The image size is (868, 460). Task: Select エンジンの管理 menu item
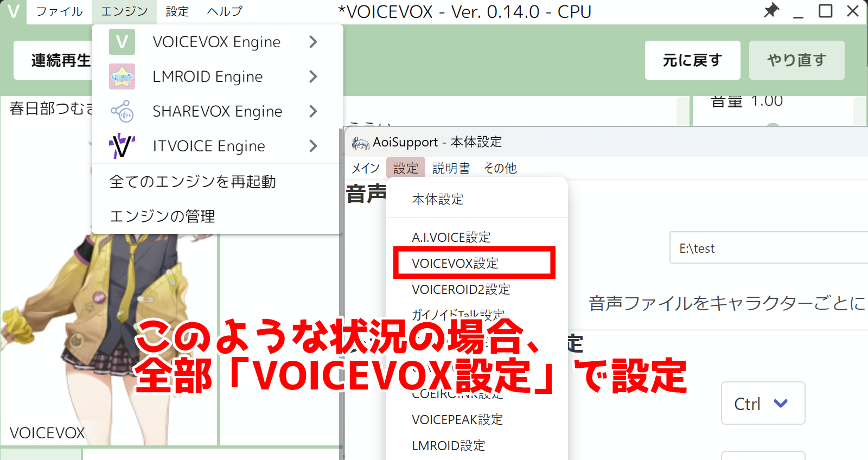coord(218,216)
